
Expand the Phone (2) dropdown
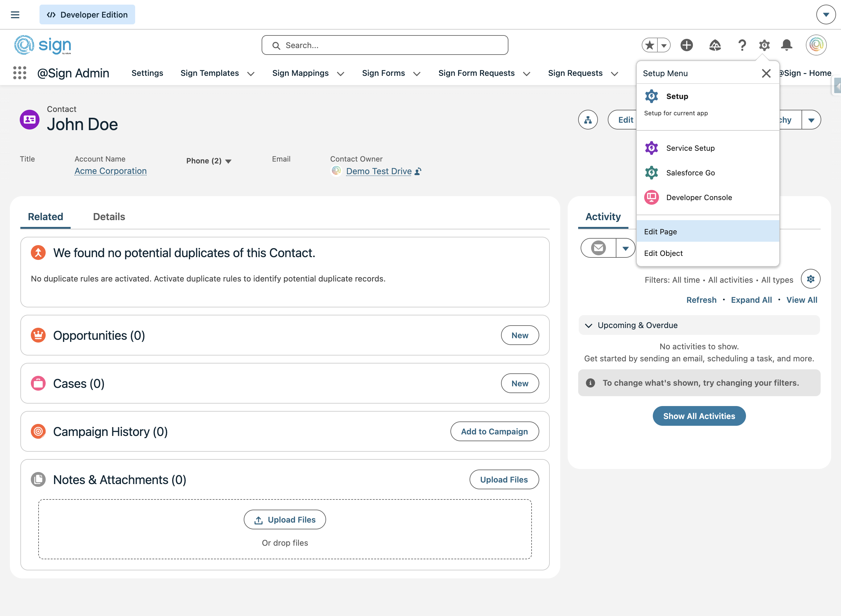coord(228,161)
